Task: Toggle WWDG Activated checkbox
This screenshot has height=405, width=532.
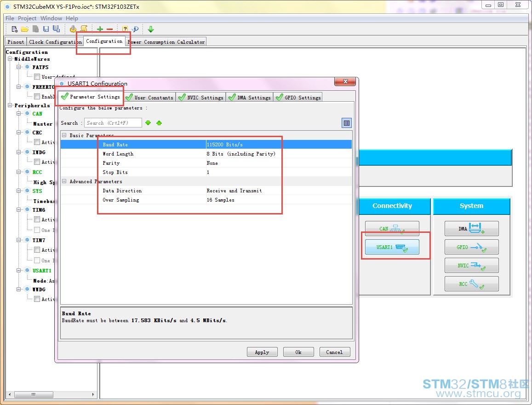Action: coord(37,299)
